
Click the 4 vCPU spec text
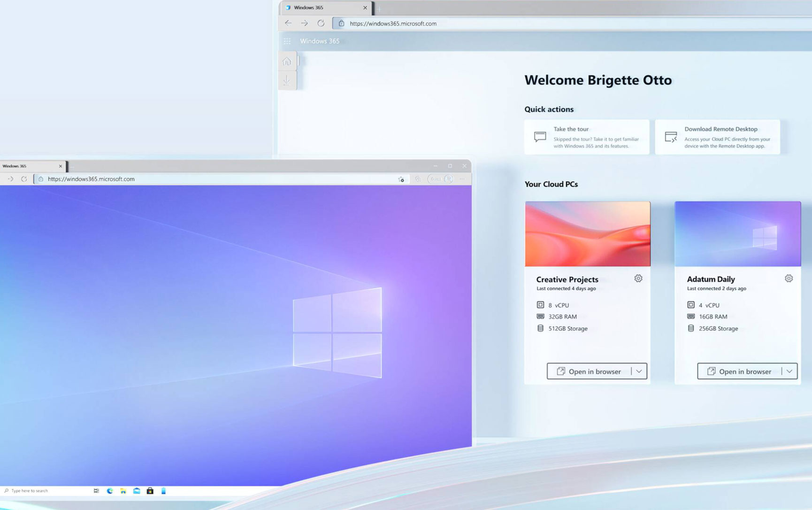[709, 305]
